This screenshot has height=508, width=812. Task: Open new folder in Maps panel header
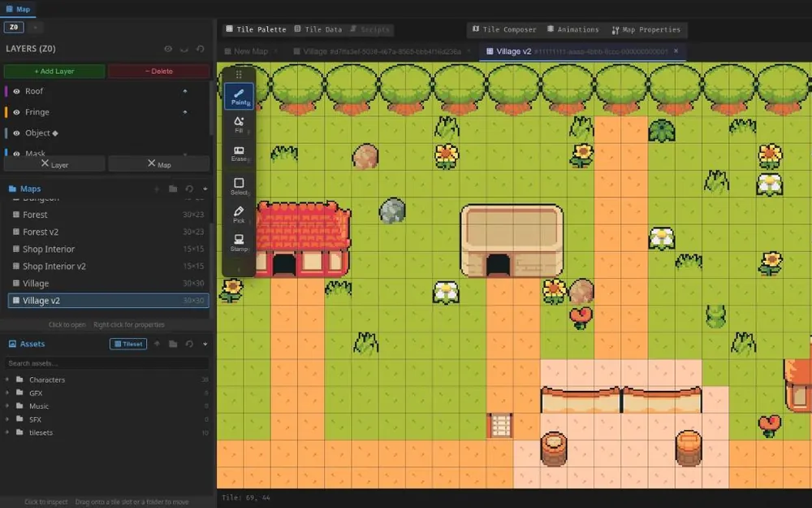pos(173,189)
